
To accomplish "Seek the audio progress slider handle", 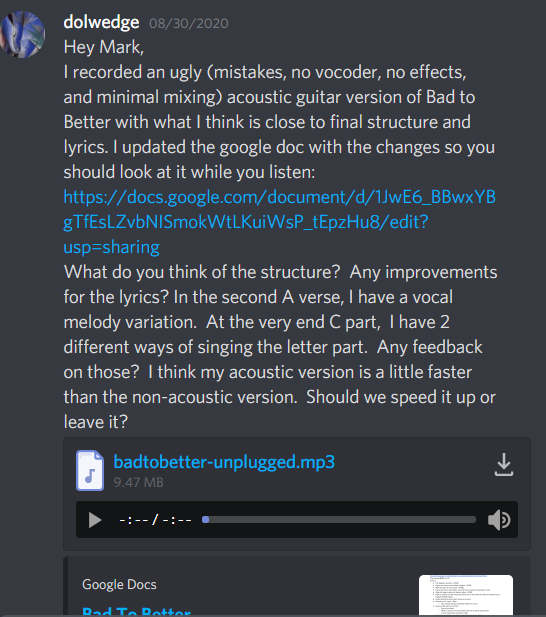I will (205, 520).
